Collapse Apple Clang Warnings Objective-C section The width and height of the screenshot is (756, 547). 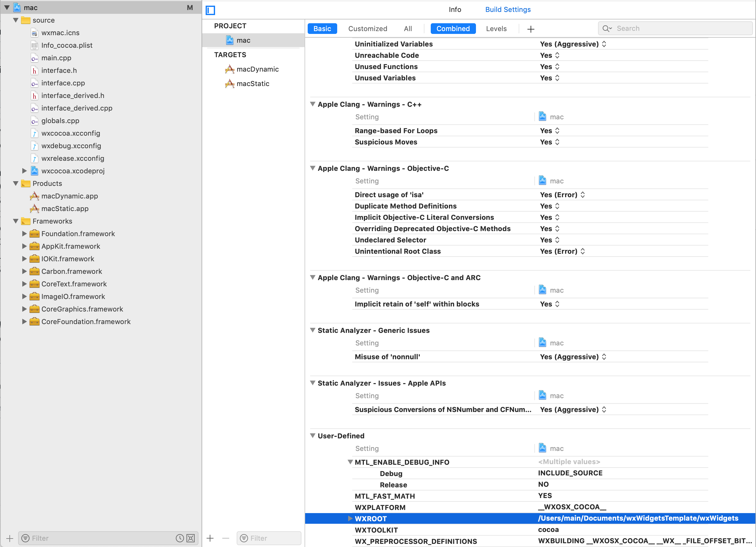313,168
